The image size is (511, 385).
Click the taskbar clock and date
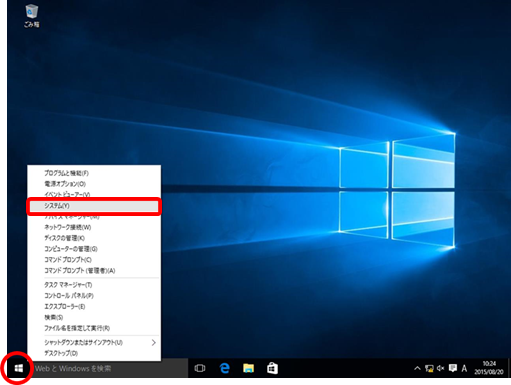[x=489, y=368]
